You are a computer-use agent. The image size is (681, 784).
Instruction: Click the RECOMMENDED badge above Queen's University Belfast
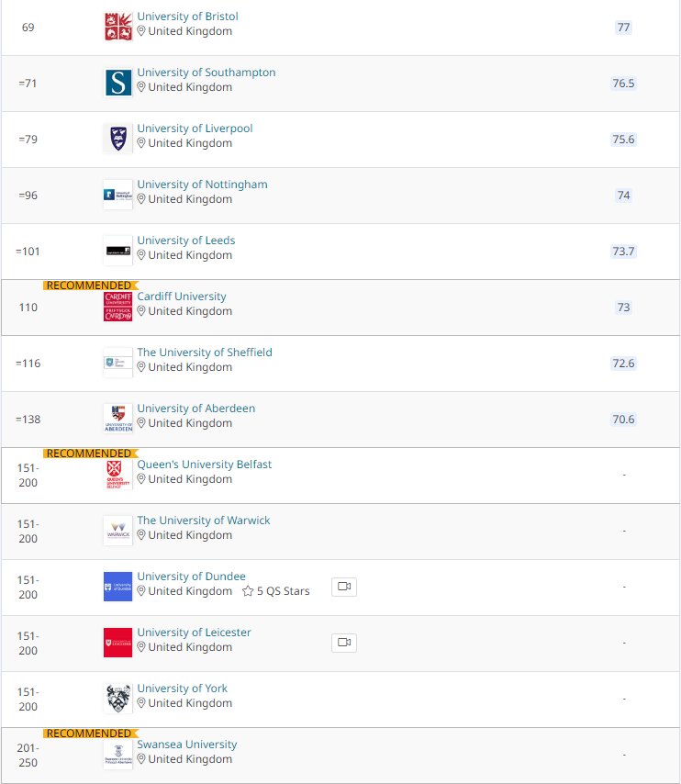90,454
